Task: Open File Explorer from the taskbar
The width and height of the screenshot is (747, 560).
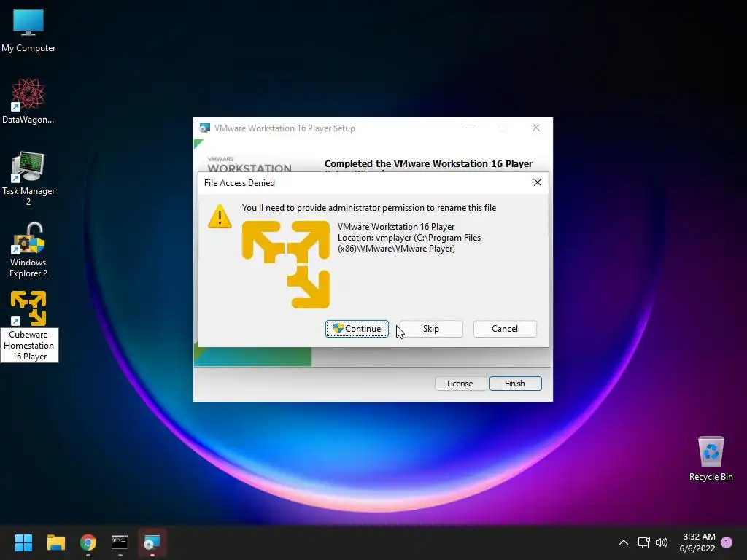Action: [55, 542]
